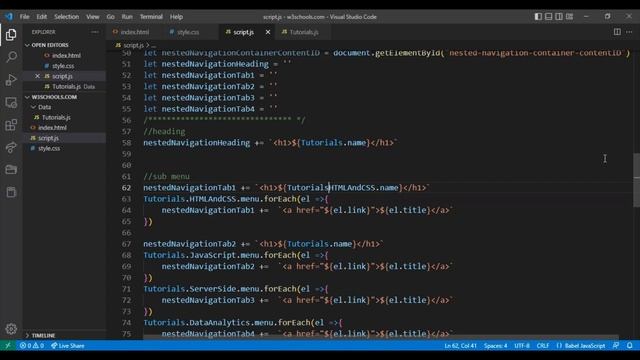The width and height of the screenshot is (640, 360).
Task: Split the editor to the right
Action: click(617, 32)
